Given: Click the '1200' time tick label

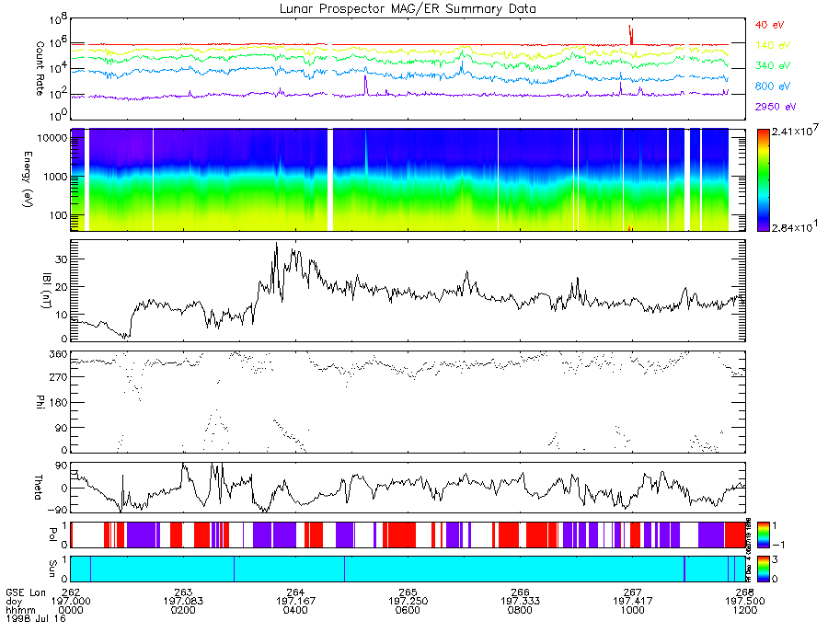Looking at the screenshot, I should coord(744,610).
